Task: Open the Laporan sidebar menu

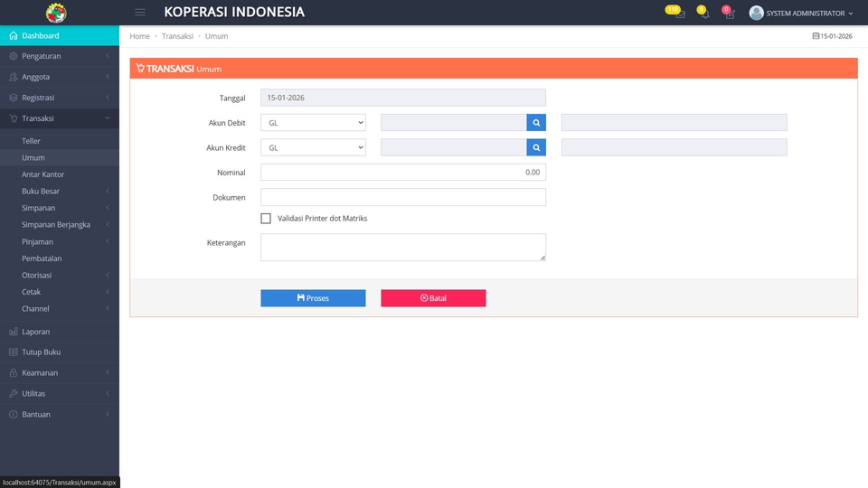Action: point(59,332)
